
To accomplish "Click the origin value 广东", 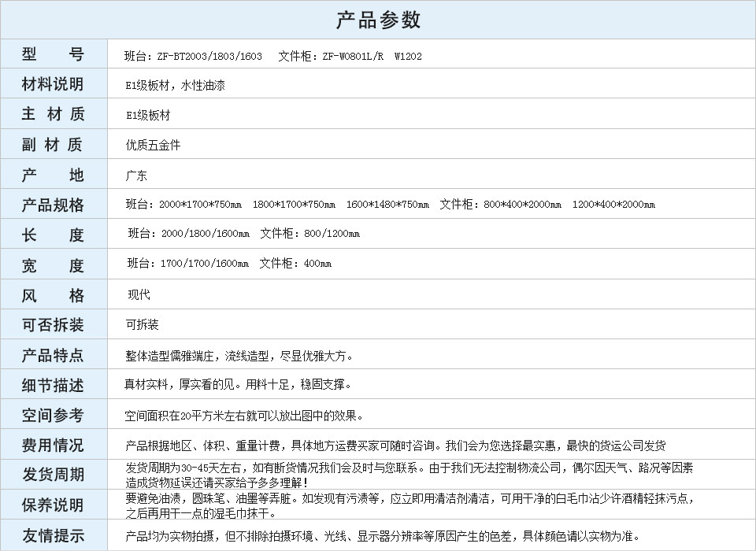I will coord(136,176).
